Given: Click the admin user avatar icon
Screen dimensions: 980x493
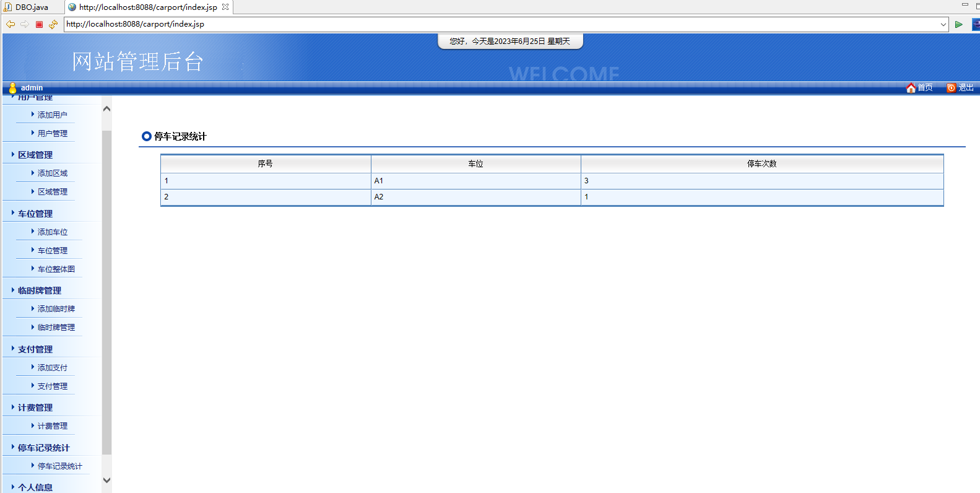Looking at the screenshot, I should [x=12, y=87].
